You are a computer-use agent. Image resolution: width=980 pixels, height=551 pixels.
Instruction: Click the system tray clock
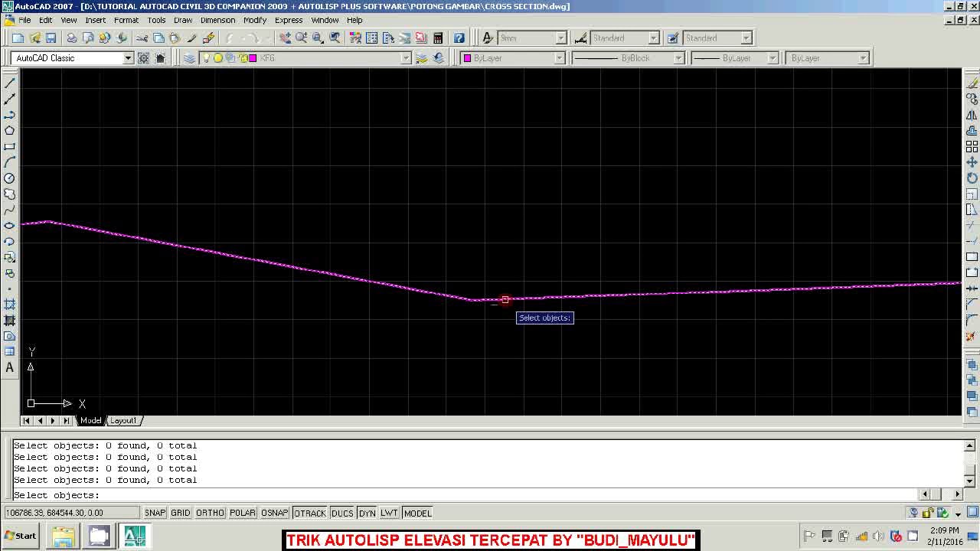[945, 536]
